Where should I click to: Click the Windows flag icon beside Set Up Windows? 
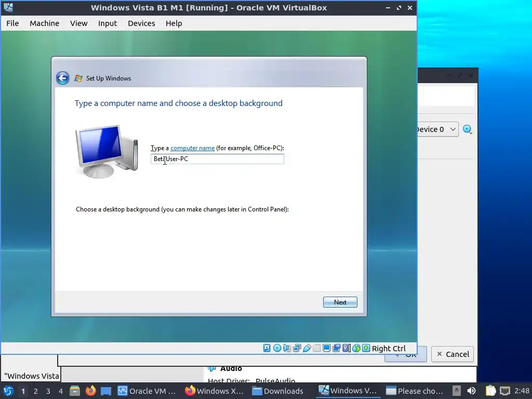[x=78, y=78]
